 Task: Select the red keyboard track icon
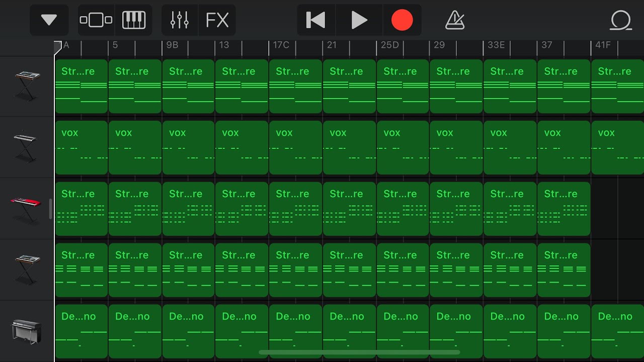coord(25,209)
